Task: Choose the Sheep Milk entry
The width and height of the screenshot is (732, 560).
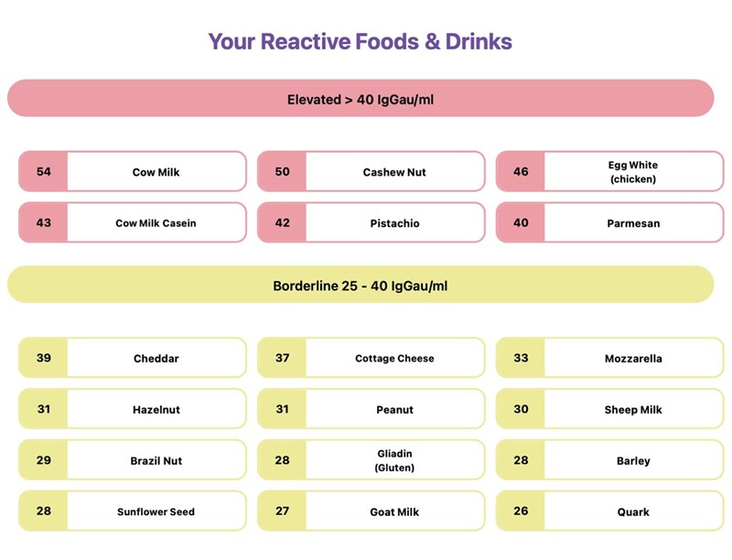Action: click(x=609, y=409)
